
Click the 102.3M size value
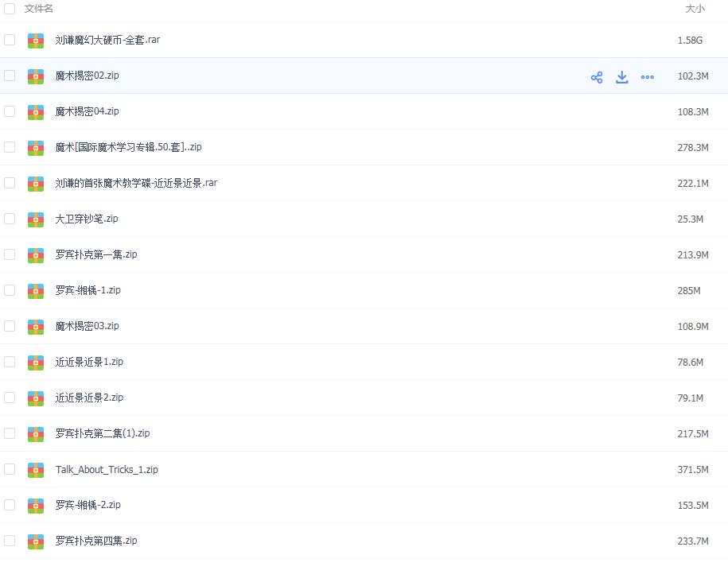tap(693, 76)
